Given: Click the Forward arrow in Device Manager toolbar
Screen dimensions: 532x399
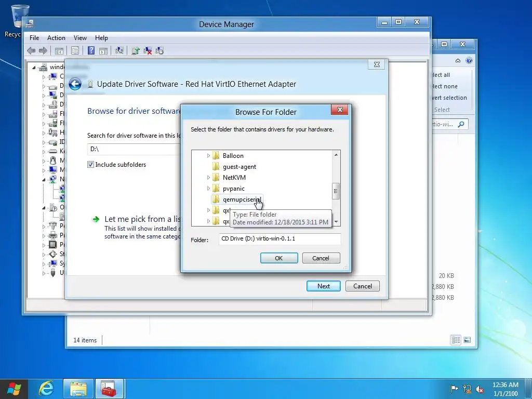Looking at the screenshot, I should tap(43, 51).
